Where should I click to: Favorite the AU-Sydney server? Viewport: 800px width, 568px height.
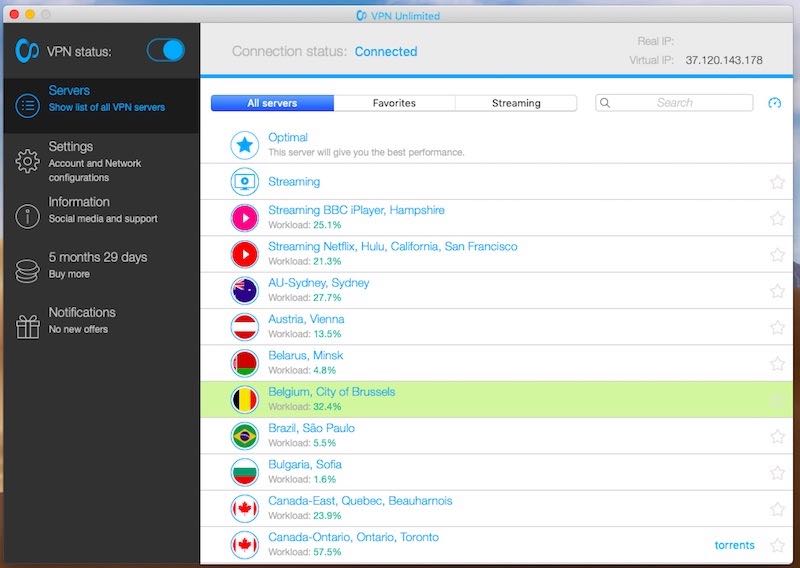(x=777, y=291)
